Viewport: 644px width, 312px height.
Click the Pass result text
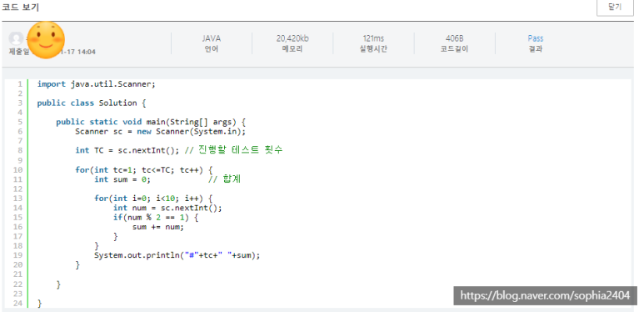click(x=536, y=38)
